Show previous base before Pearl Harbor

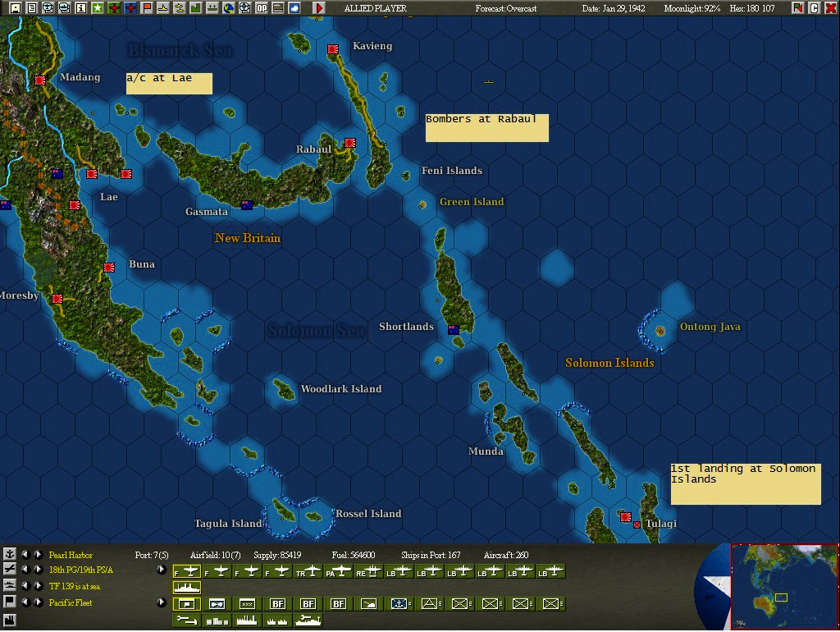25,554
